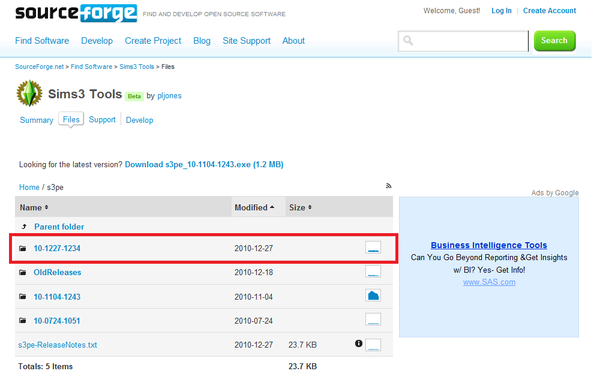The width and height of the screenshot is (600, 380).
Task: Click Sims3 Tools breadcrumb link
Action: pyautogui.click(x=137, y=67)
